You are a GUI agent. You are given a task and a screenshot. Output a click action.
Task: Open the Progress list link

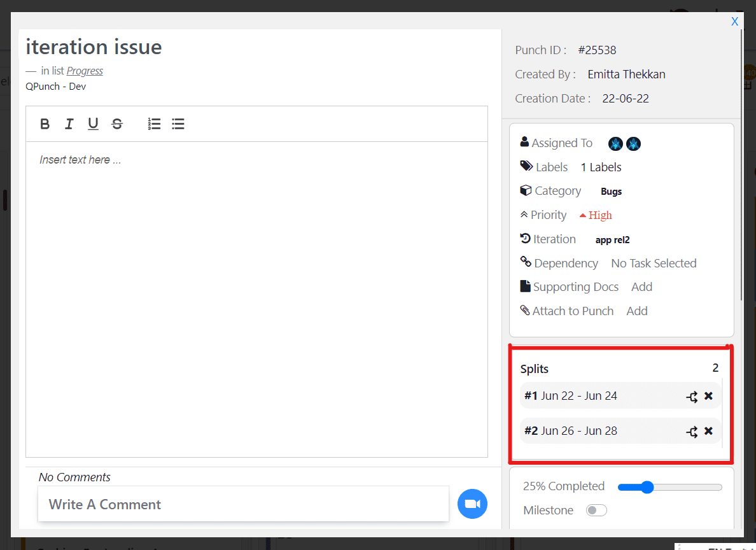[x=85, y=71]
